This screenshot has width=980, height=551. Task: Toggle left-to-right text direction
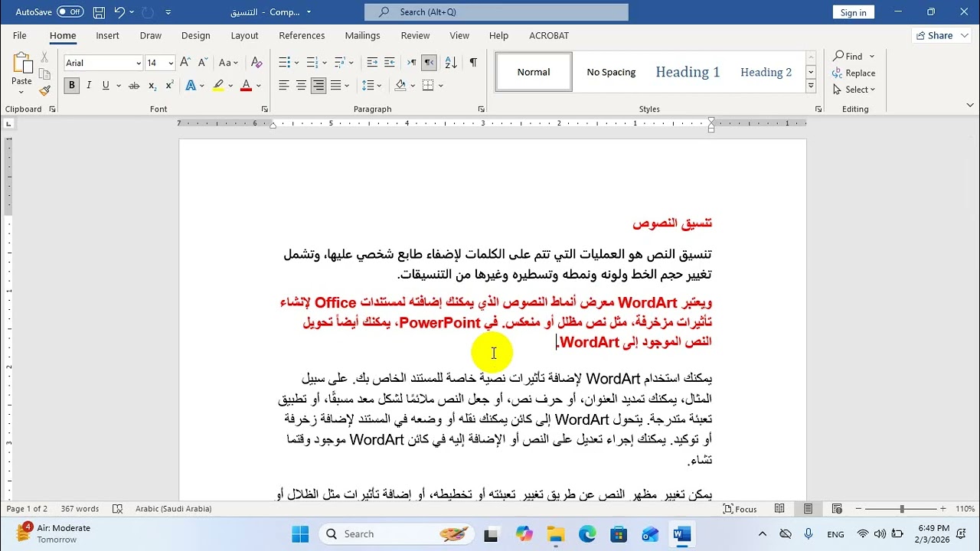(412, 63)
